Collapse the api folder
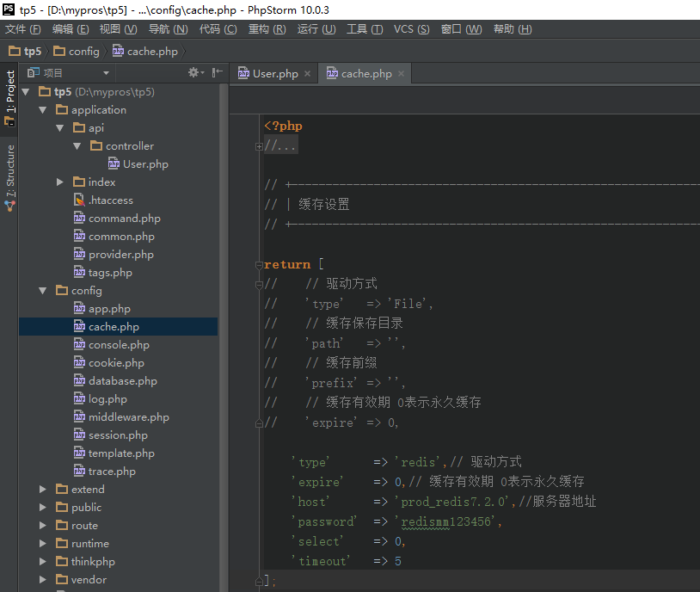Screen dimensions: 700x592 tap(60, 128)
